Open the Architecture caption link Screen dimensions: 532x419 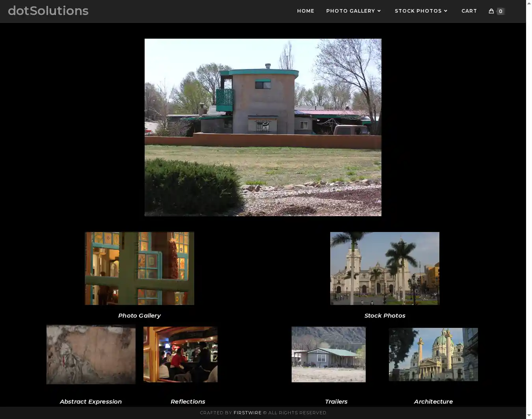click(433, 402)
